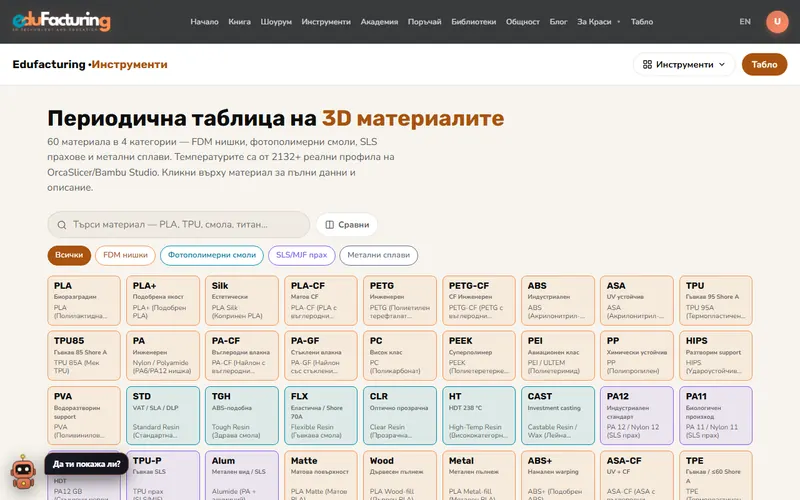
Task: Open the PA material card
Action: (x=163, y=356)
